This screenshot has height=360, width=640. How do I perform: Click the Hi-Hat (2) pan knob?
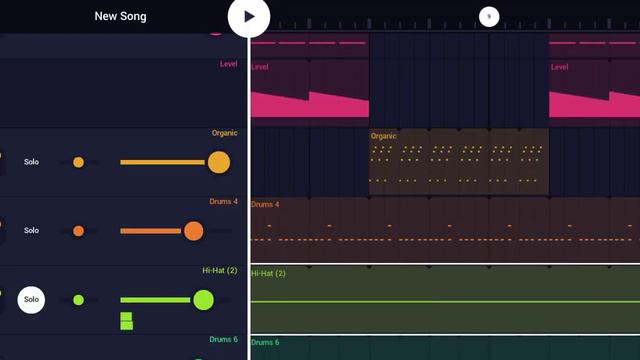(78, 300)
